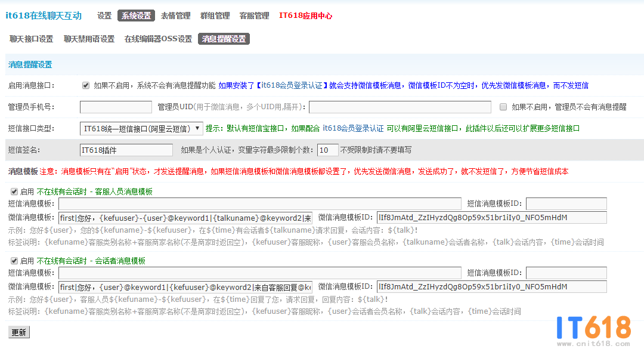
Task: Focus 短信消息模板 field for 会话者 template
Action: pyautogui.click(x=260, y=273)
